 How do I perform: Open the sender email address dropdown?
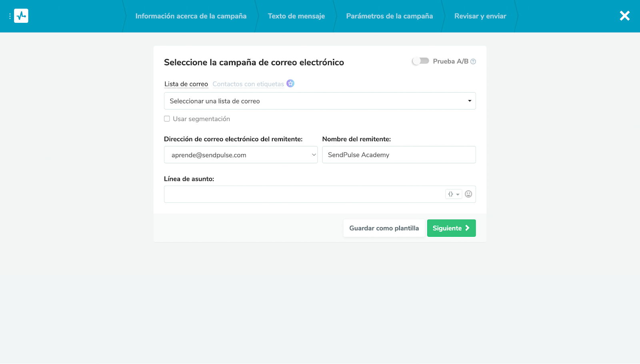click(241, 155)
